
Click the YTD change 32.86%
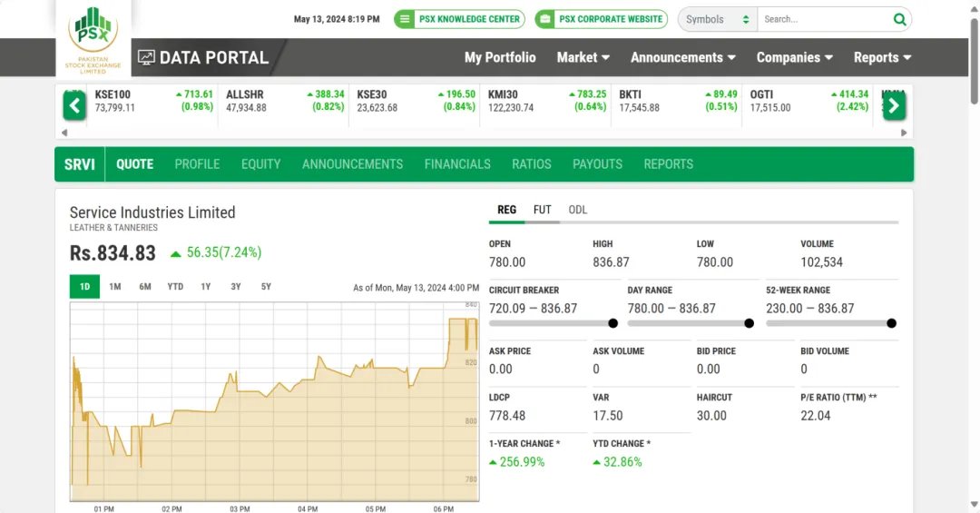(618, 461)
